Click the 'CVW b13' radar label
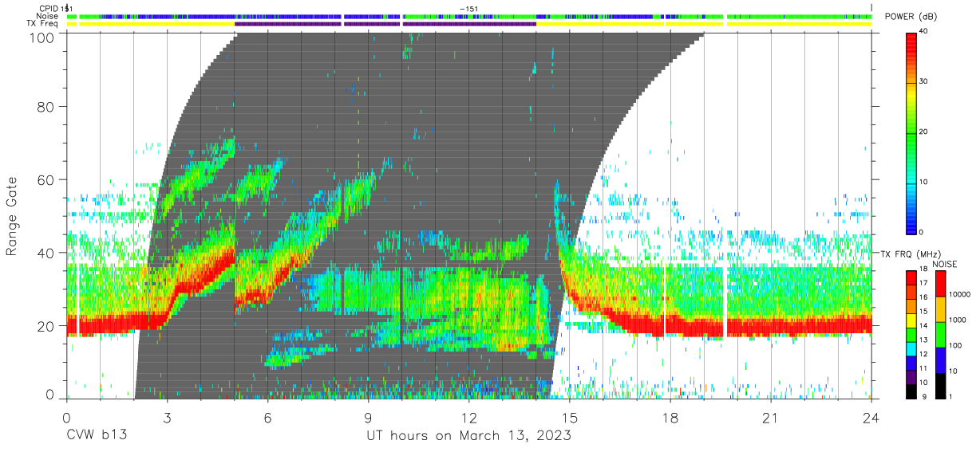Image resolution: width=980 pixels, height=452 pixels. pyautogui.click(x=96, y=436)
